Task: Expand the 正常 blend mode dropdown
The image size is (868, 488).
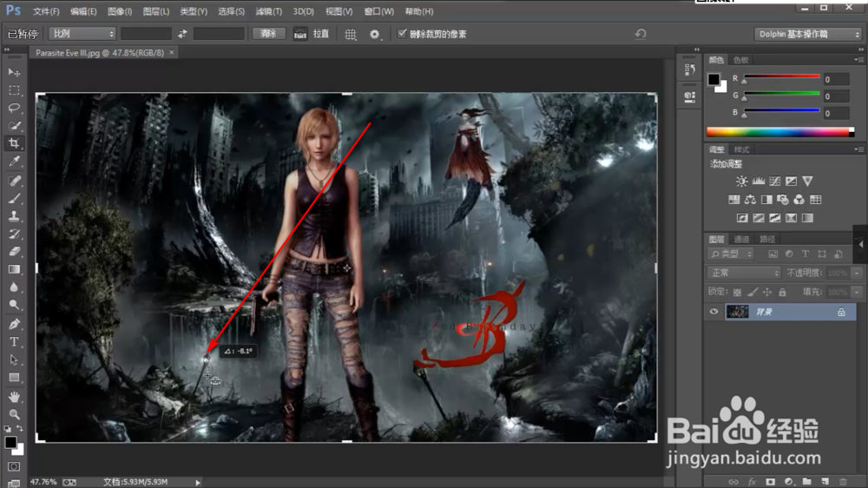Action: [745, 273]
